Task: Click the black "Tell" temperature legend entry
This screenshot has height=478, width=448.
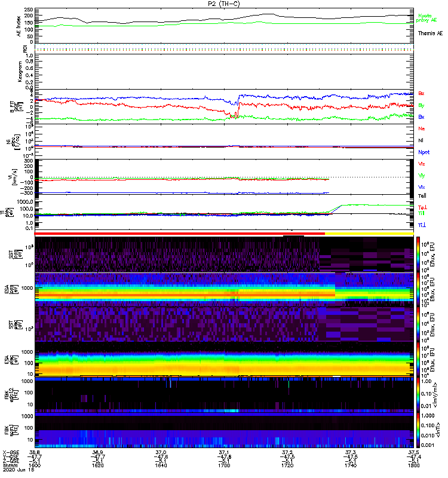Action: point(422,196)
